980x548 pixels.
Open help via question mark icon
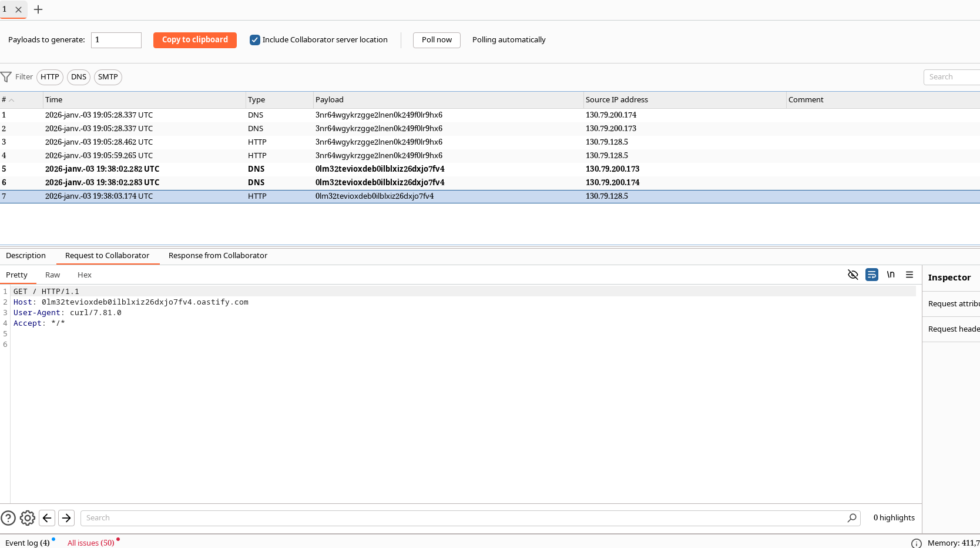click(x=8, y=518)
